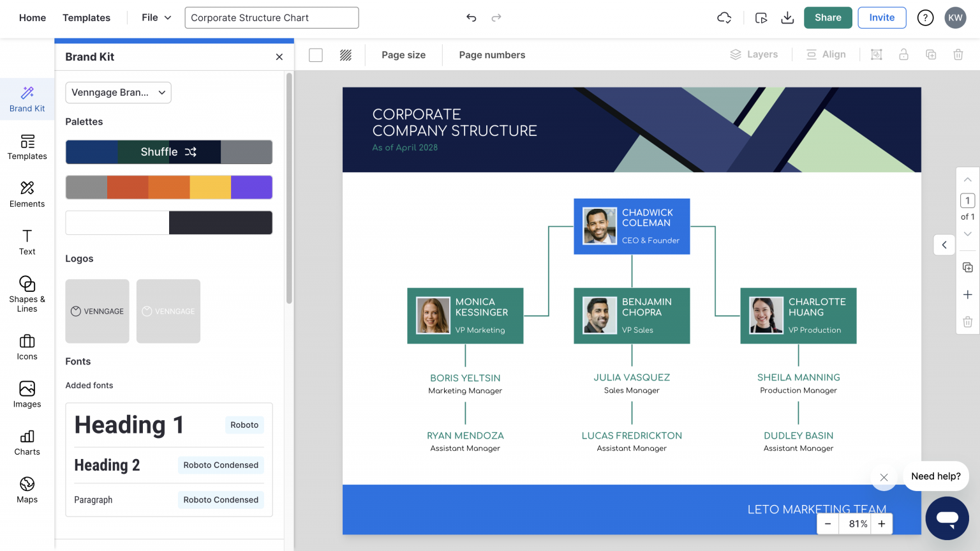Collapse the page navigation panel
The image size is (980, 551).
[944, 245]
